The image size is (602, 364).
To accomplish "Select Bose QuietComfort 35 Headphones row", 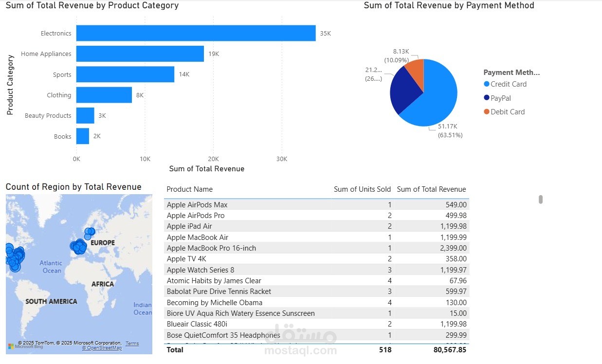I will point(317,335).
